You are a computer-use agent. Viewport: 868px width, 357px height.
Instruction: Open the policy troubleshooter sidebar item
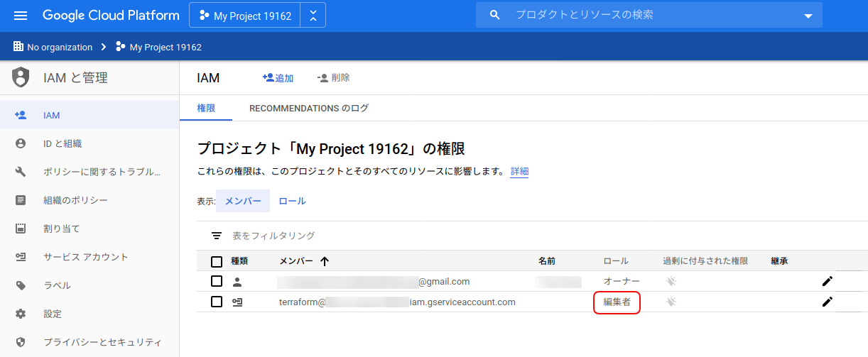(x=89, y=172)
